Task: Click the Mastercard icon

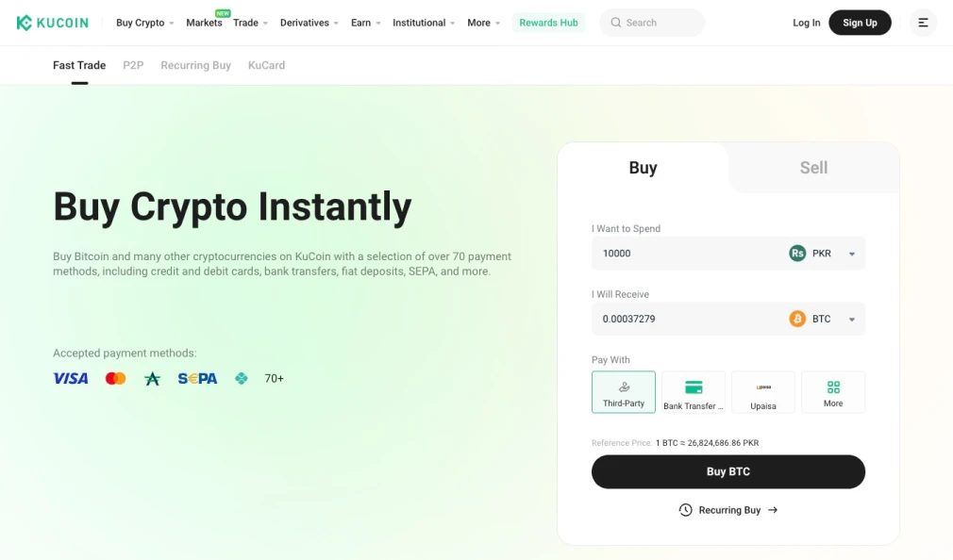Action: pos(115,378)
